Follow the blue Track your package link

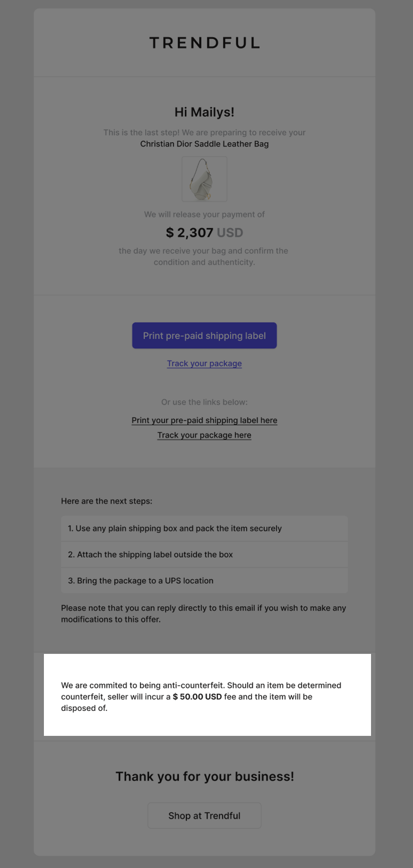click(x=205, y=364)
